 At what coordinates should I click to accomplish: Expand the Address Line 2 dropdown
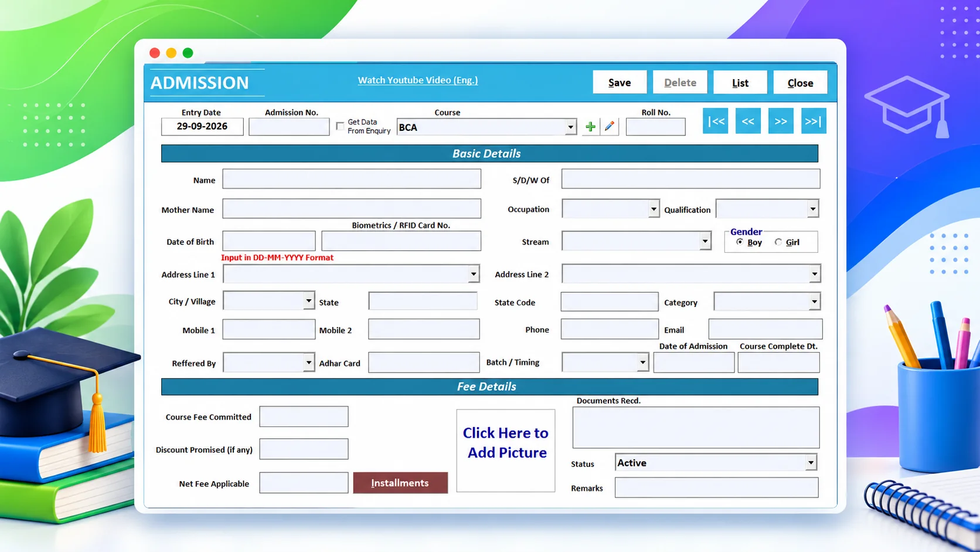pyautogui.click(x=815, y=274)
